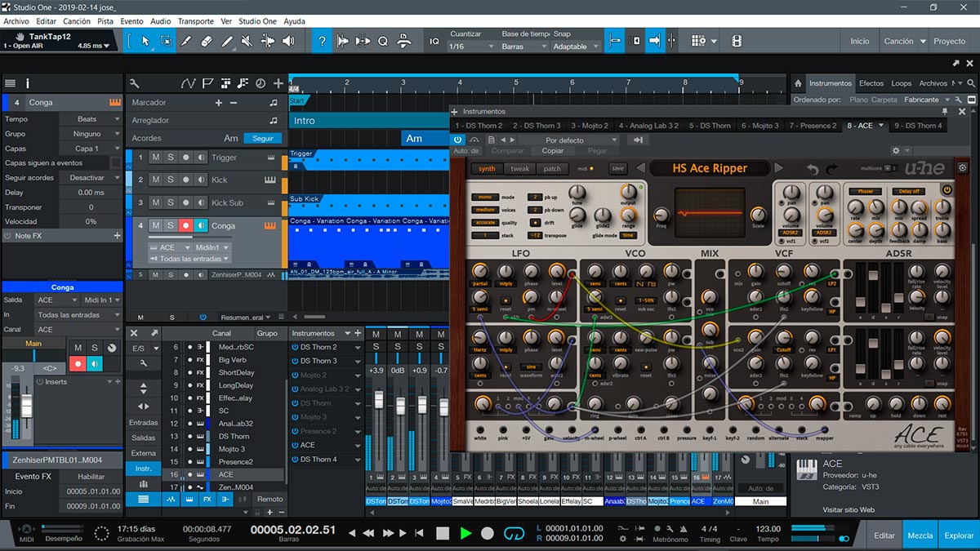Solo the Kick track
This screenshot has height=551, width=980.
tap(171, 180)
